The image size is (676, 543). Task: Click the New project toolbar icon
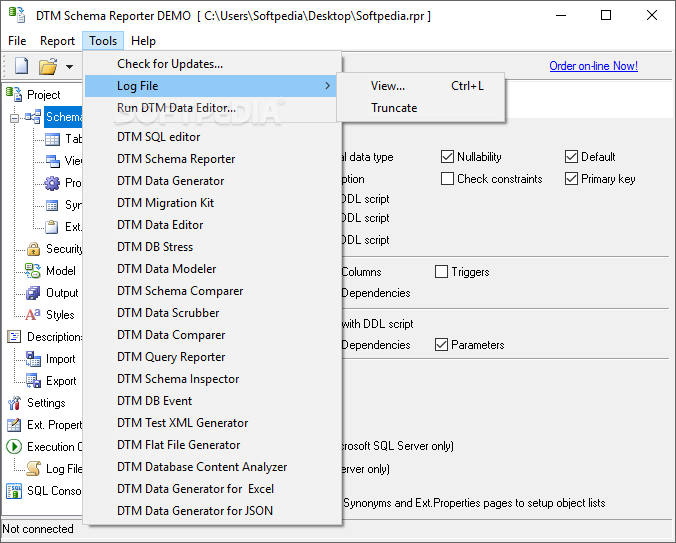pos(21,66)
